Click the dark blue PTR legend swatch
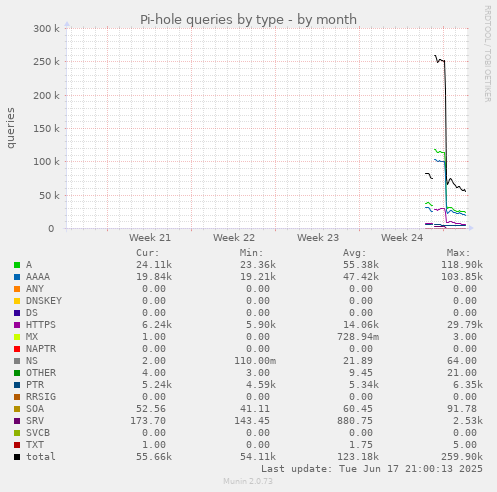This screenshot has width=497, height=492. click(x=17, y=385)
